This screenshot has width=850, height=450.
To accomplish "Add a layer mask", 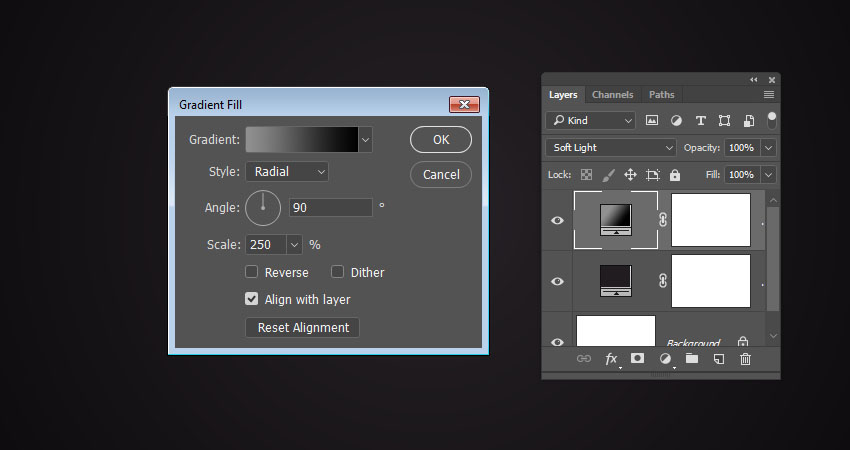I will (x=638, y=359).
